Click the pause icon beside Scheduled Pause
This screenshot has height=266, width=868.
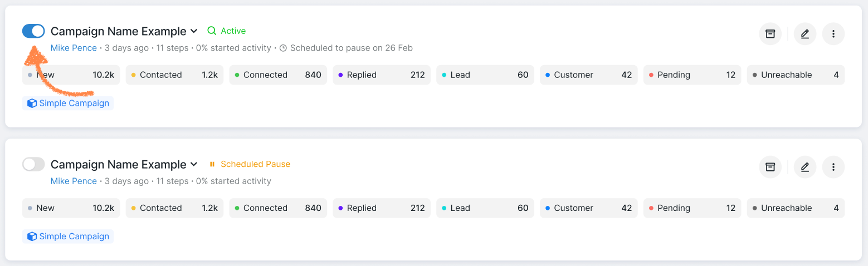[x=212, y=164]
